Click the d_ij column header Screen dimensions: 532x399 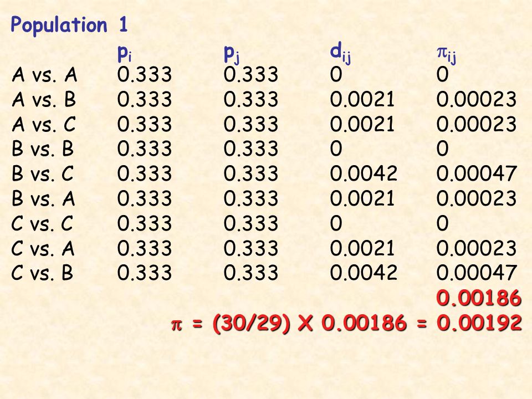[x=340, y=54]
